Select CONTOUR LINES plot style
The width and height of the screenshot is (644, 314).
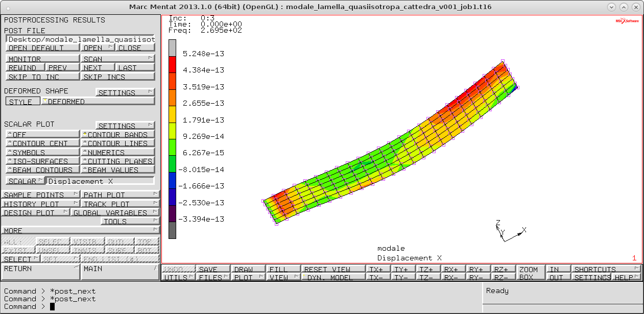[x=117, y=143]
